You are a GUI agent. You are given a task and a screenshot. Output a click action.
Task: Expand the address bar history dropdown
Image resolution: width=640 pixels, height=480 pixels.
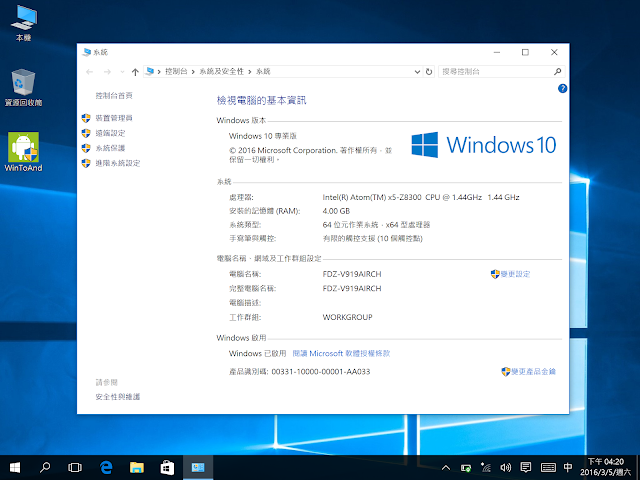[417, 72]
